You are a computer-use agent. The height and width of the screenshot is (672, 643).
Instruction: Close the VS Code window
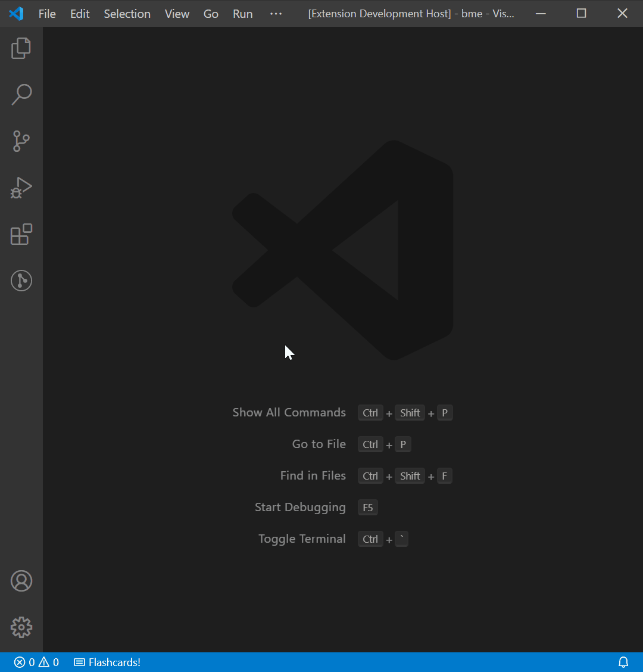[x=622, y=14]
